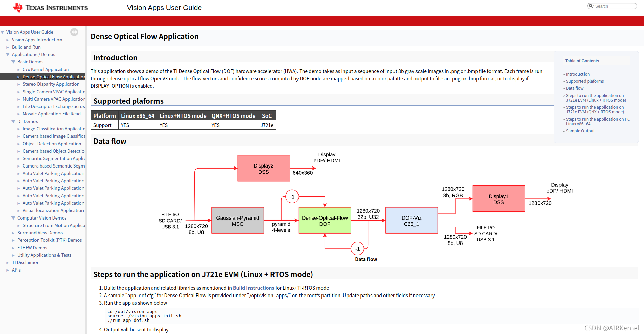Screen dimensions: 644x334
Task: Open C7x Kernel Application page
Action: pos(46,69)
